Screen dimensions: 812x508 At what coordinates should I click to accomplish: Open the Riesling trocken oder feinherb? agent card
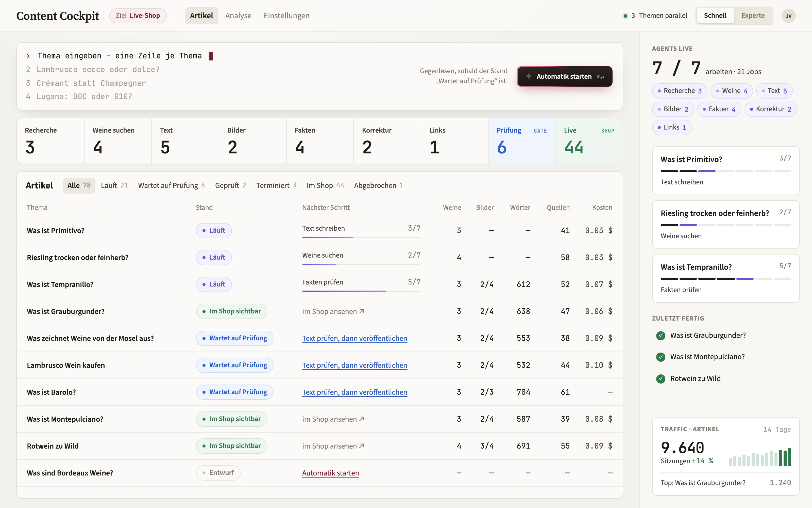(x=725, y=225)
